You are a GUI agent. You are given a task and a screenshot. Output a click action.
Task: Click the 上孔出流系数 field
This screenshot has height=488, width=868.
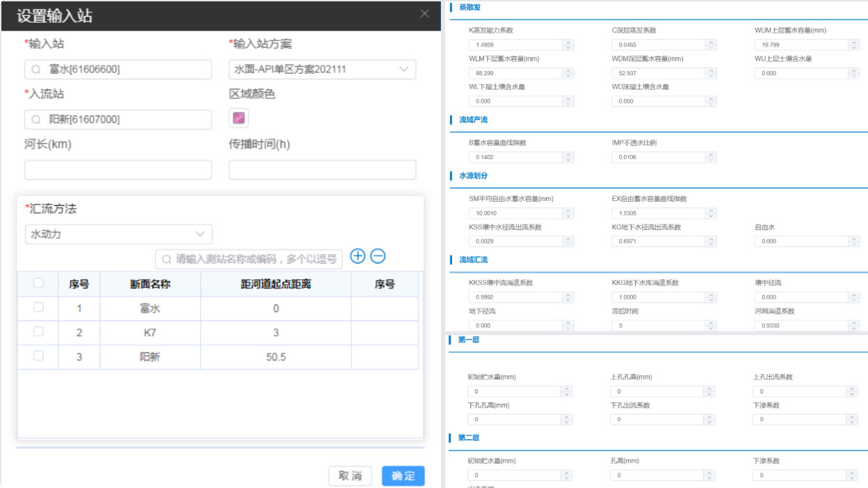point(805,391)
